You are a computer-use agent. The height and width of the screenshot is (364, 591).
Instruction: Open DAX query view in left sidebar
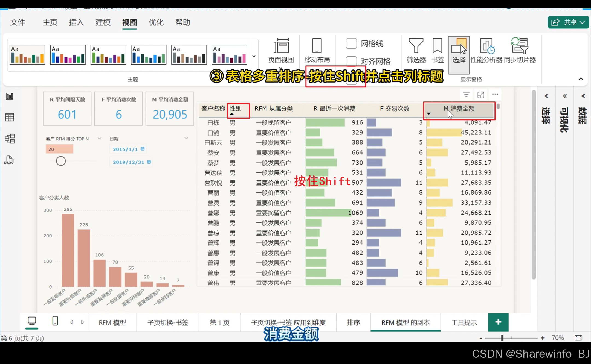9,160
